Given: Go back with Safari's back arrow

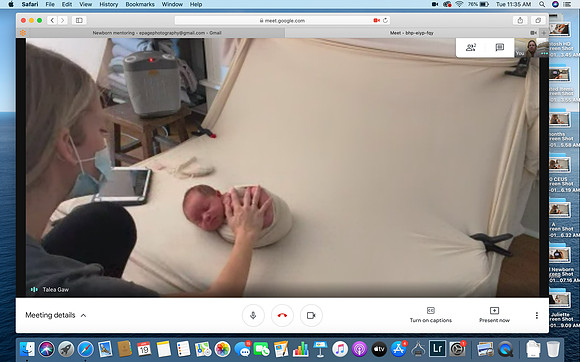Looking at the screenshot, I should click(x=52, y=20).
